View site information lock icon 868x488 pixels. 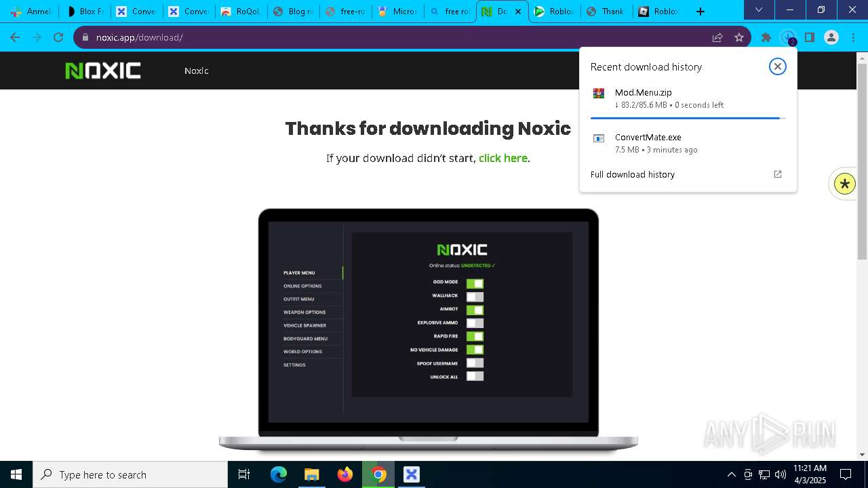(x=85, y=37)
